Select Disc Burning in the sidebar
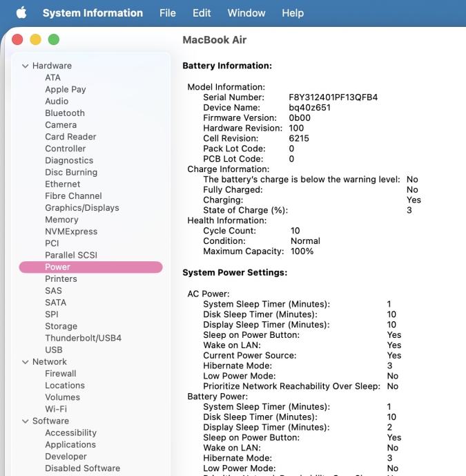The width and height of the screenshot is (466, 476). coord(71,173)
